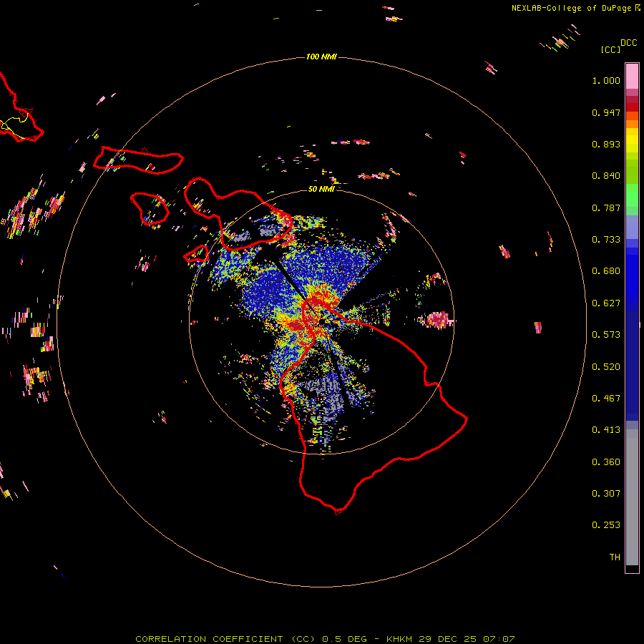Click the 0.520 legend value
This screenshot has width=644, height=644.
[x=606, y=367]
